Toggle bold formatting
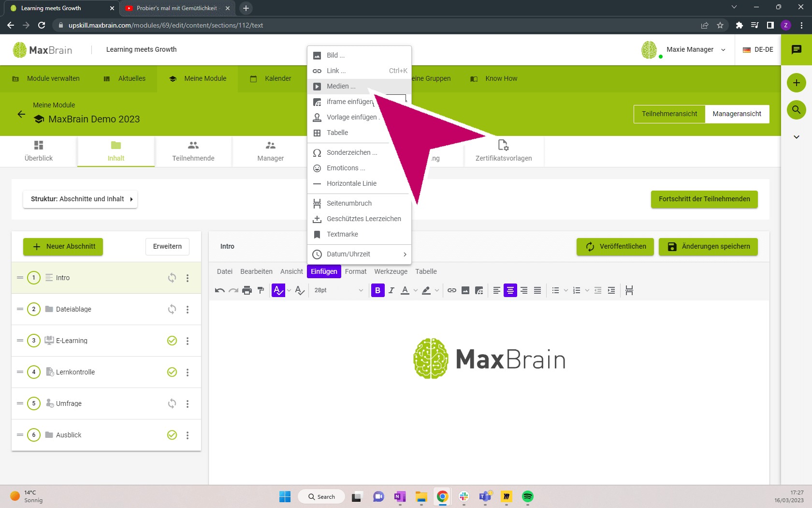The image size is (812, 508). click(378, 290)
